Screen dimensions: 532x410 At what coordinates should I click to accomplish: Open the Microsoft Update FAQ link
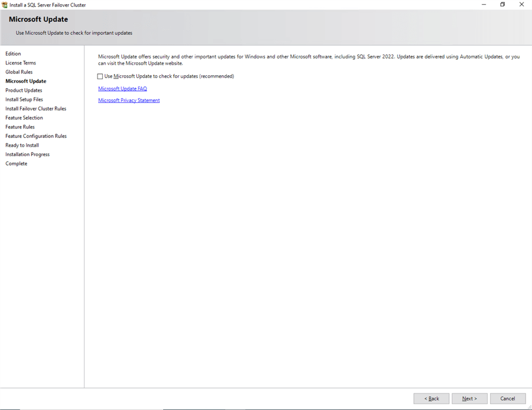[122, 89]
